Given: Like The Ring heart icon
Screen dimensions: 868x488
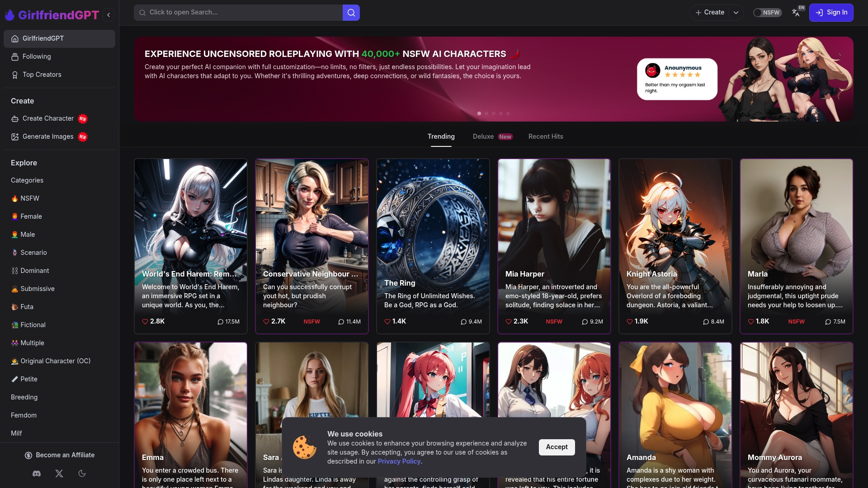Looking at the screenshot, I should click(387, 322).
